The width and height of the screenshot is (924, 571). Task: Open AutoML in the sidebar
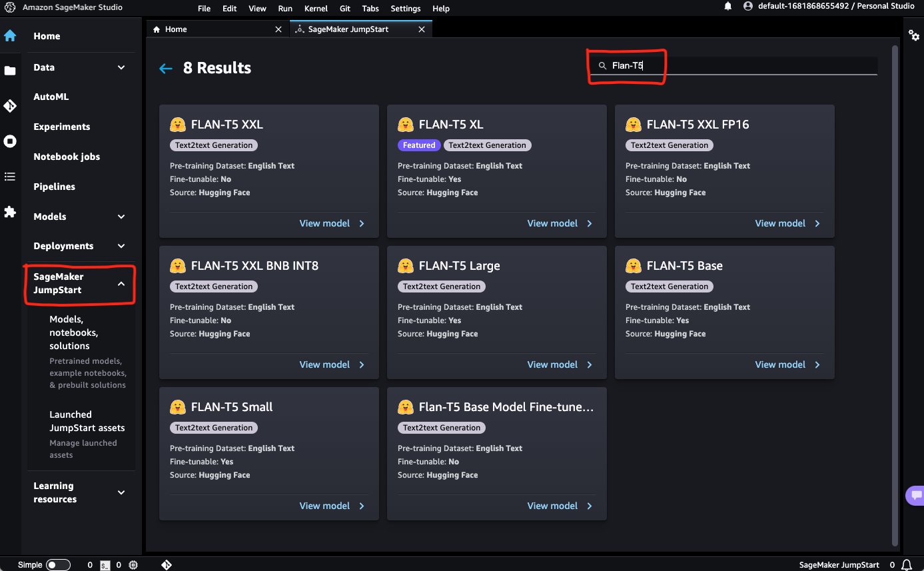point(51,97)
